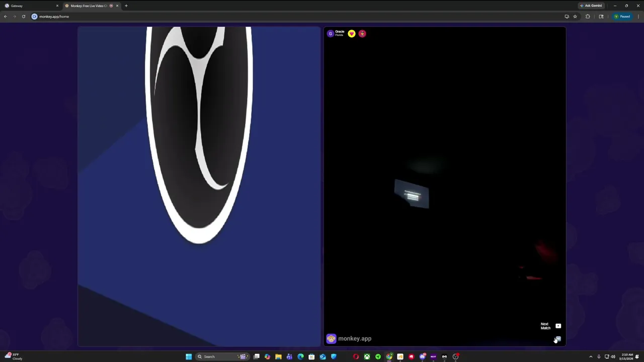Close the Monkey tab
644x362 pixels.
click(x=117, y=6)
